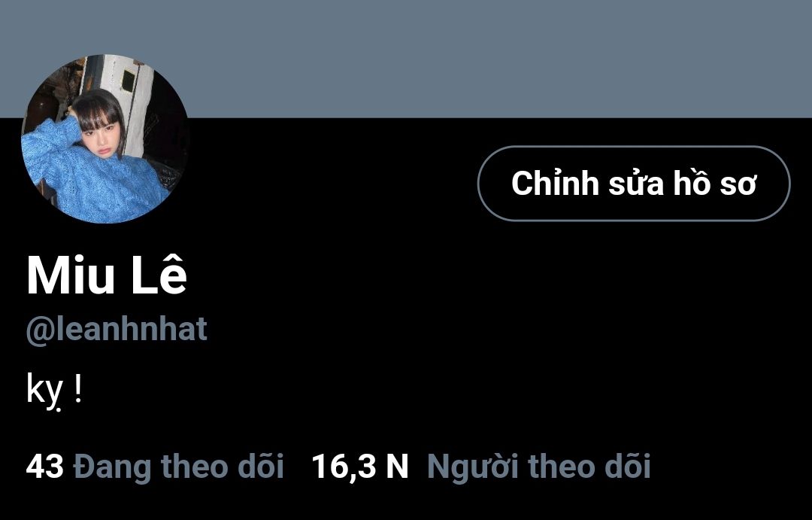Screen dimensions: 812x520
Task: Open the 'Đang theo dõi' following list
Action: pyautogui.click(x=179, y=466)
